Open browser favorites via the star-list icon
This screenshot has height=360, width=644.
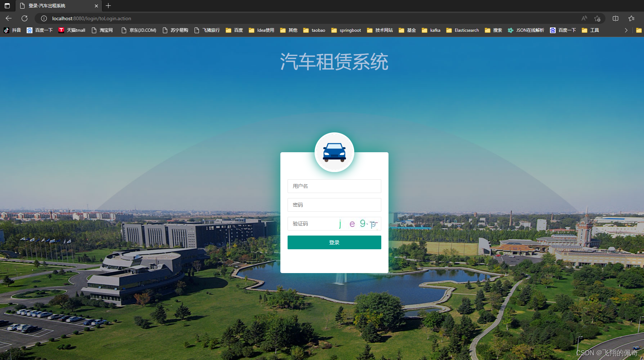tap(631, 18)
